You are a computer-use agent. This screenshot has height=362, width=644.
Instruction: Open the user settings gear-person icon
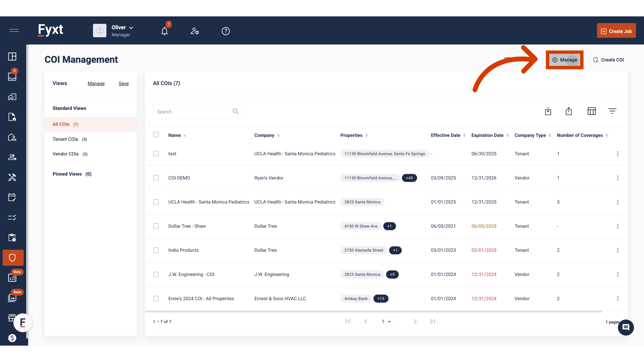pos(195,31)
